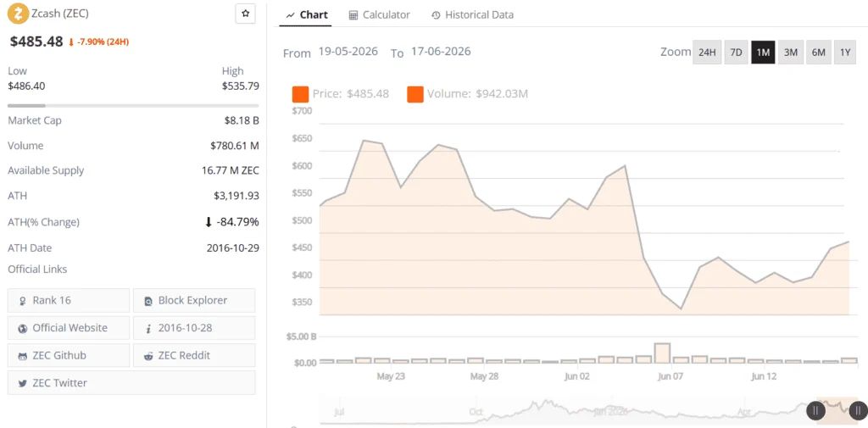Click the Official Links heading

[37, 270]
